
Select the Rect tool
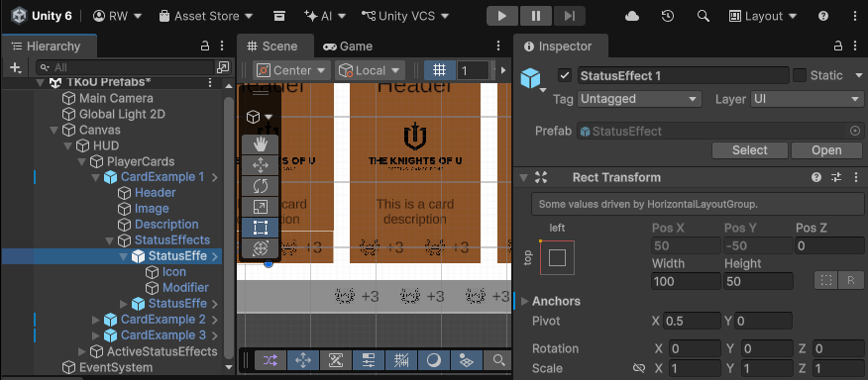(261, 228)
